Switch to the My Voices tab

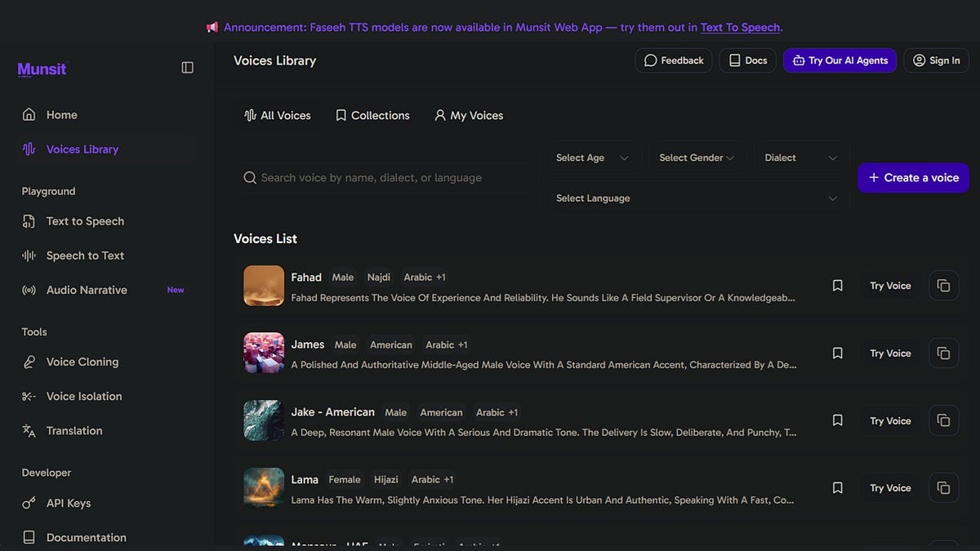[x=469, y=115]
